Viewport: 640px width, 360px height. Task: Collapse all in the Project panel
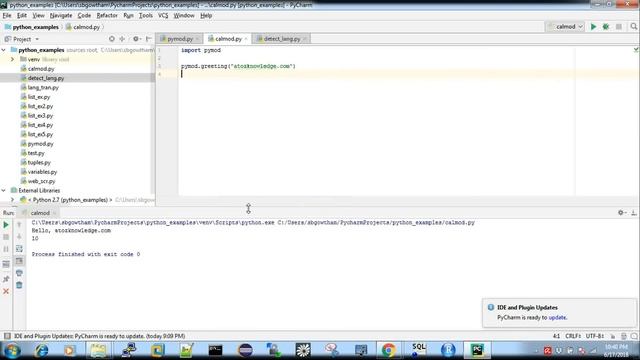122,39
